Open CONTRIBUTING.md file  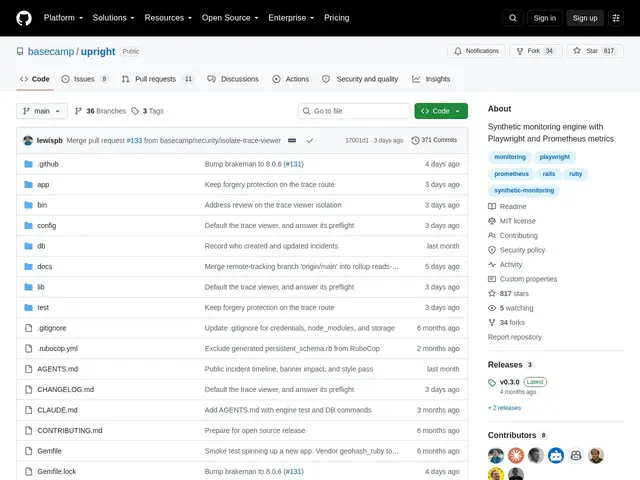70,431
